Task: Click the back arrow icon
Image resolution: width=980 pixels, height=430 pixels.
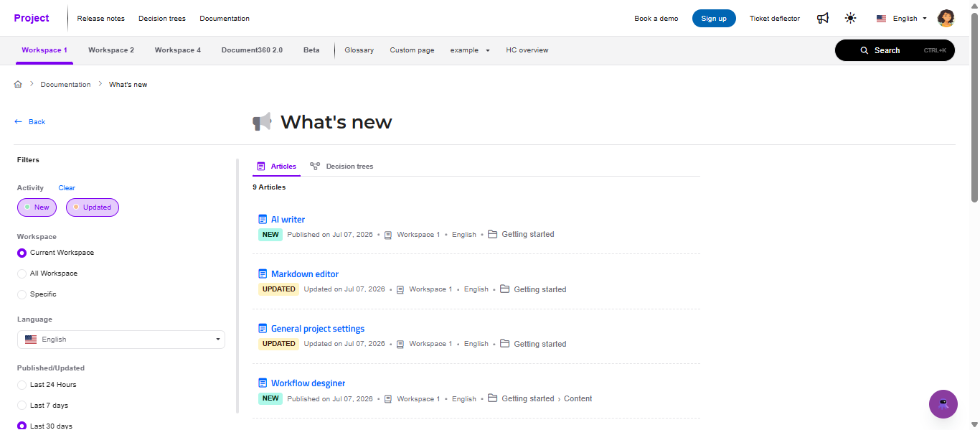Action: (18, 122)
